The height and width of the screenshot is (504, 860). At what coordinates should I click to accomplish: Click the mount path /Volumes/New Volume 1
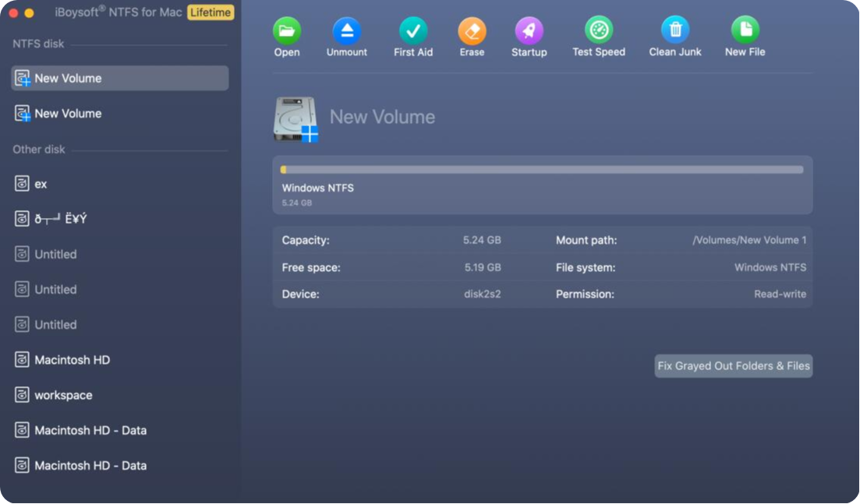(749, 240)
